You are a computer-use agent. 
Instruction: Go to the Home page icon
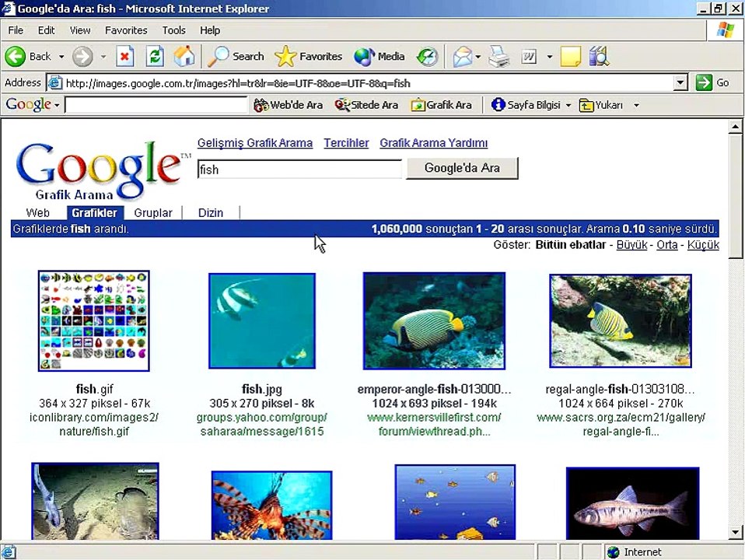pos(184,57)
